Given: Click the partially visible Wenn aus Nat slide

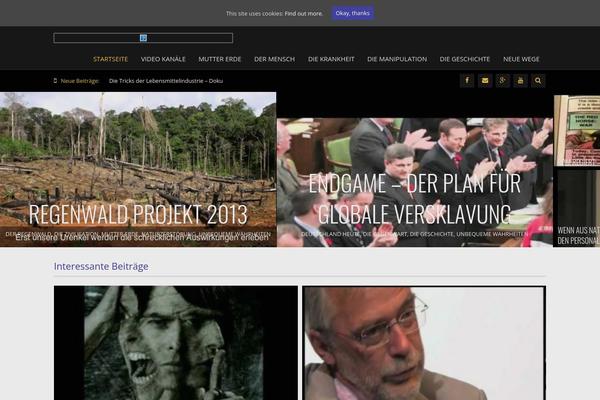Looking at the screenshot, I should (x=578, y=209).
